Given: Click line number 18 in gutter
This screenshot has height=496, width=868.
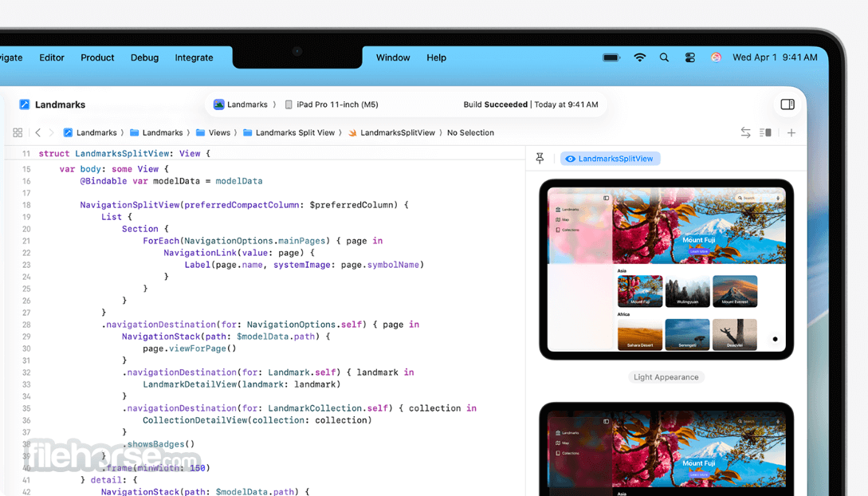Looking at the screenshot, I should pyautogui.click(x=26, y=205).
